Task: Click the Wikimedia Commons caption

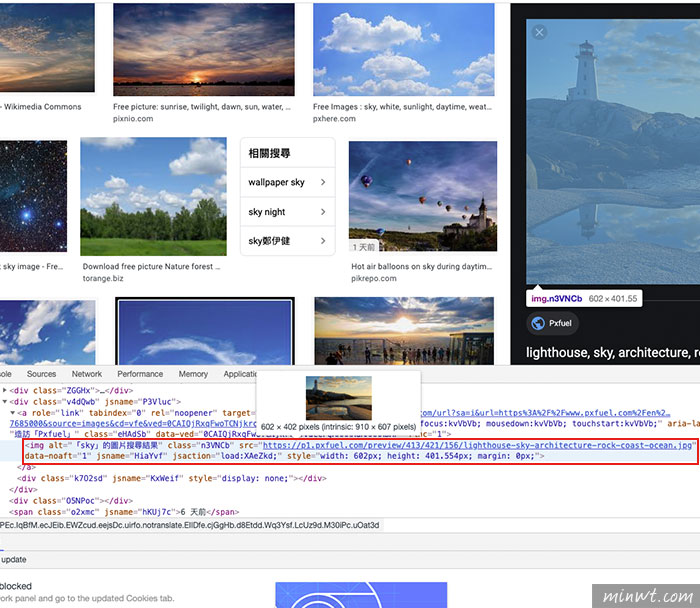Action: point(42,107)
